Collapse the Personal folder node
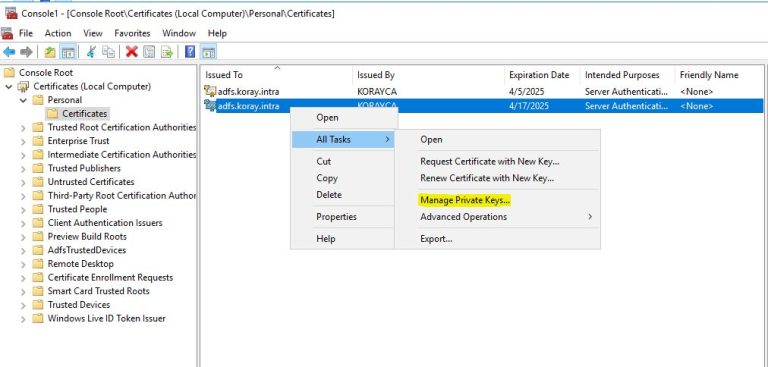The height and width of the screenshot is (367, 768). pos(23,100)
